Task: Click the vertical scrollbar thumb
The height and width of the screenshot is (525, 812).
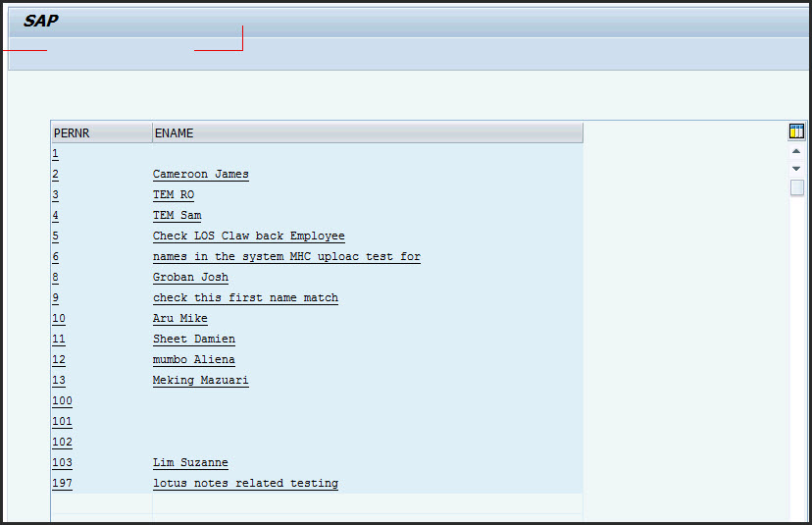Action: [x=797, y=187]
